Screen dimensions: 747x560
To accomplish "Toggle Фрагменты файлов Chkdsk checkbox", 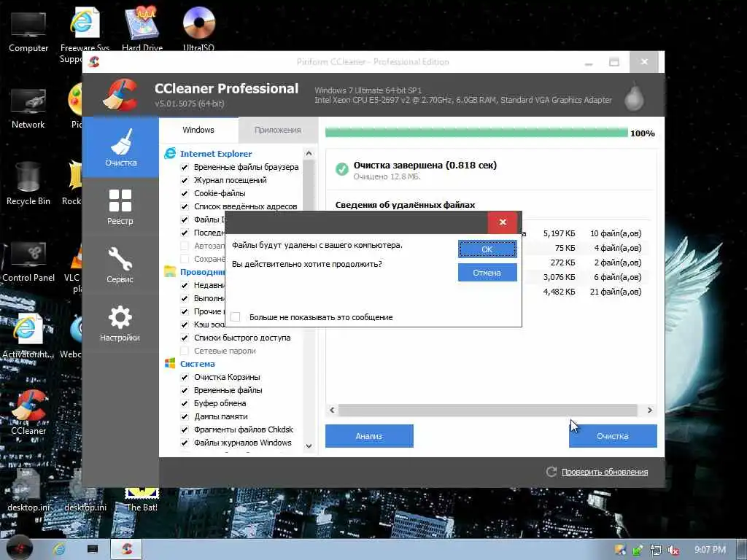I will pyautogui.click(x=185, y=429).
